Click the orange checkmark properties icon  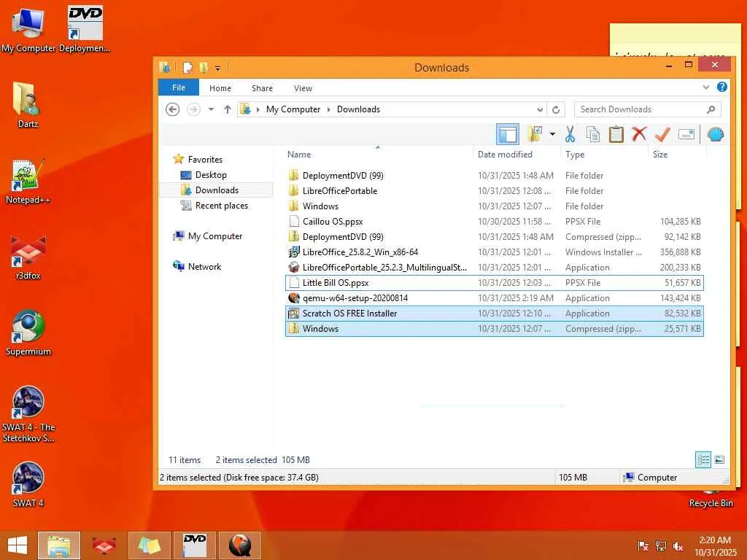coord(662,134)
